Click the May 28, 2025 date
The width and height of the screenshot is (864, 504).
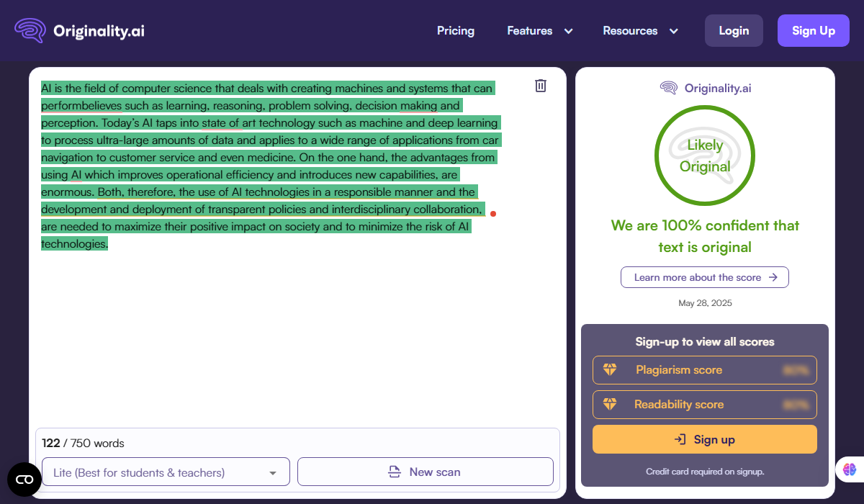click(x=705, y=303)
